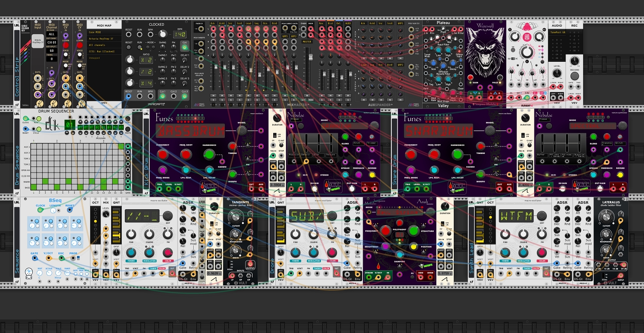
Task: Turn the Sequence oscillator pink COLOR knob
Action: (167, 252)
